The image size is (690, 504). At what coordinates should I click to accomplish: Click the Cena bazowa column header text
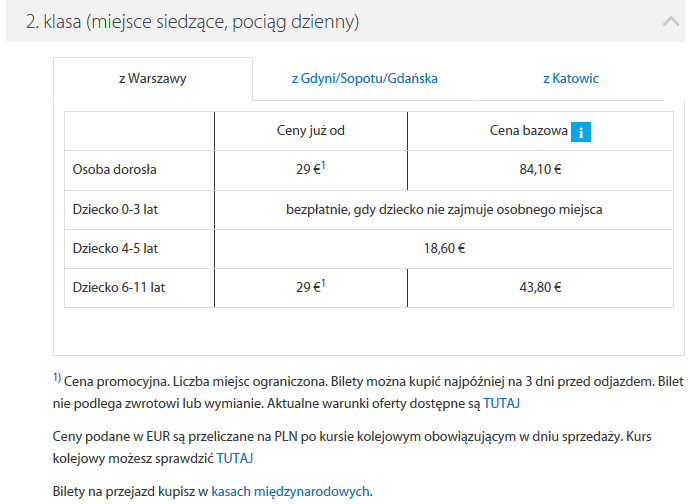[529, 131]
